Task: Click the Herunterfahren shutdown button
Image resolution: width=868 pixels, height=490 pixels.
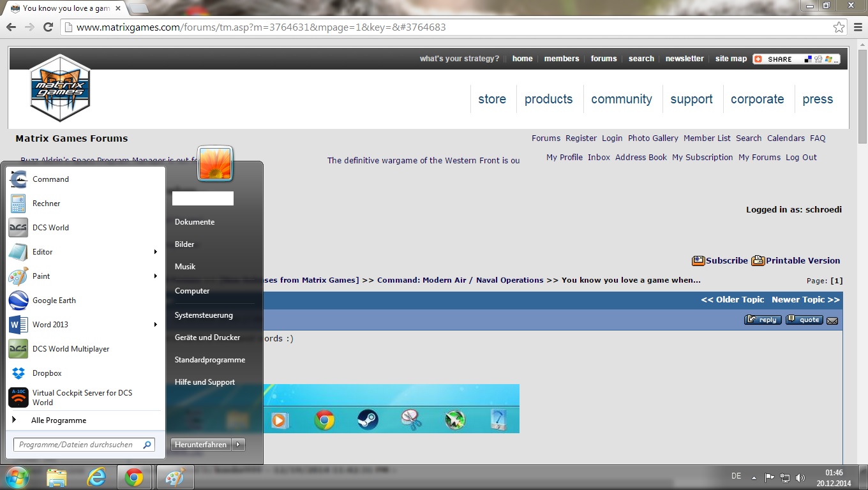Action: point(201,445)
